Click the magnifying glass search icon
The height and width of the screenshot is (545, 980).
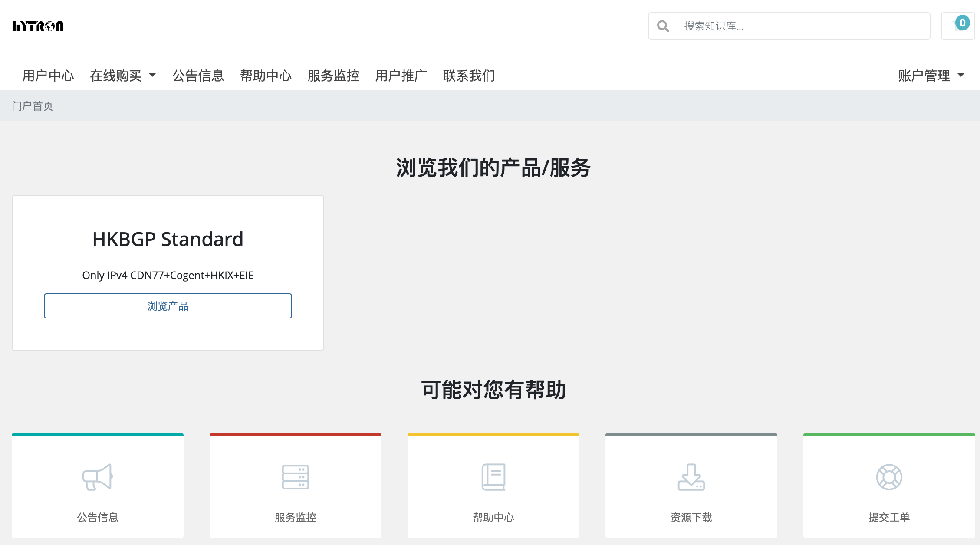click(663, 26)
